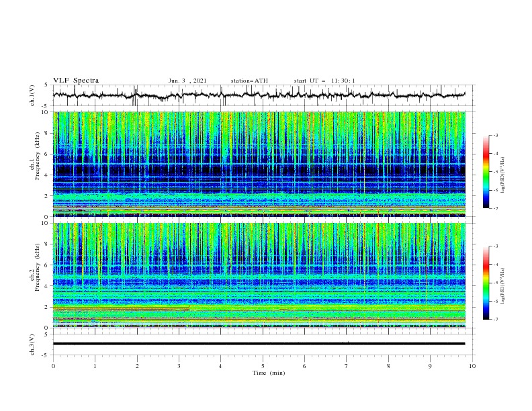Click the time axis tick label "3"
This screenshot has height=411, width=532.
pos(179,366)
